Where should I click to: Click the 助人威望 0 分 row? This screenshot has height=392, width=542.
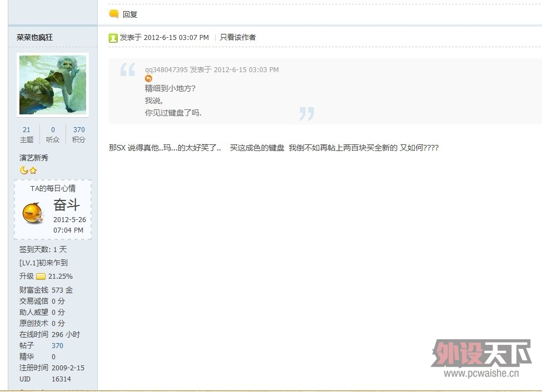(42, 312)
